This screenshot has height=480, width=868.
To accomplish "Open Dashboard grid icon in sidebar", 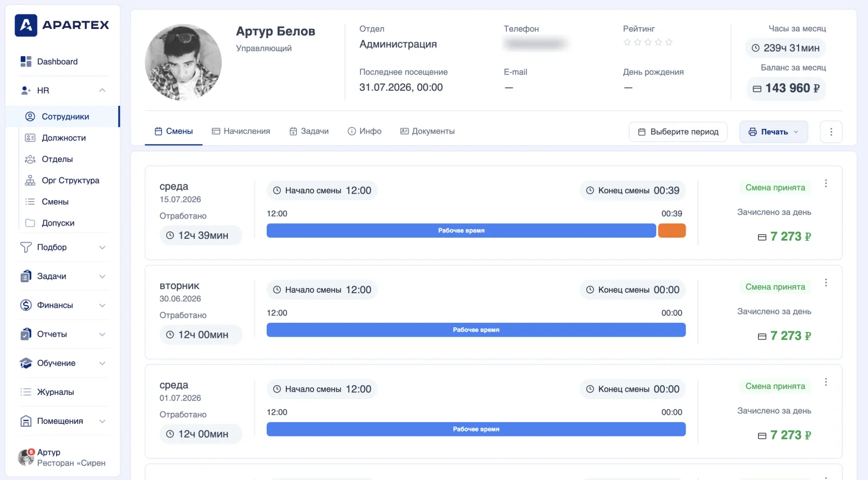I will (x=26, y=61).
